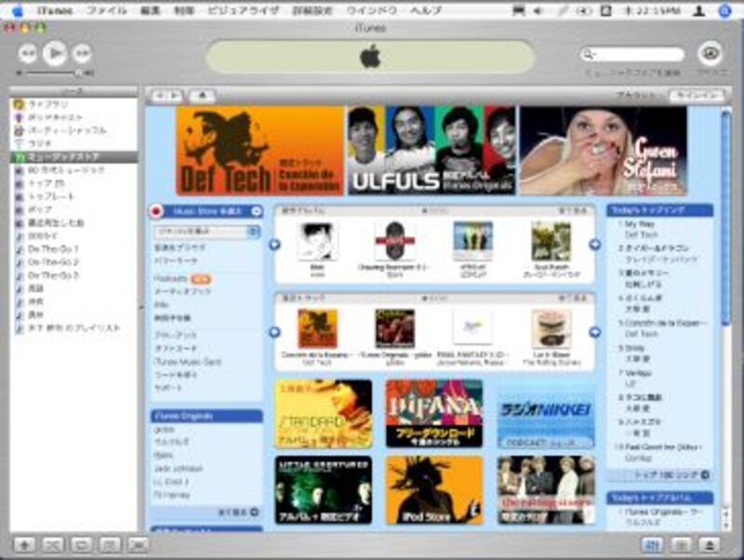This screenshot has width=744, height=560.
Task: Go forward in the store
Action: pyautogui.click(x=175, y=96)
